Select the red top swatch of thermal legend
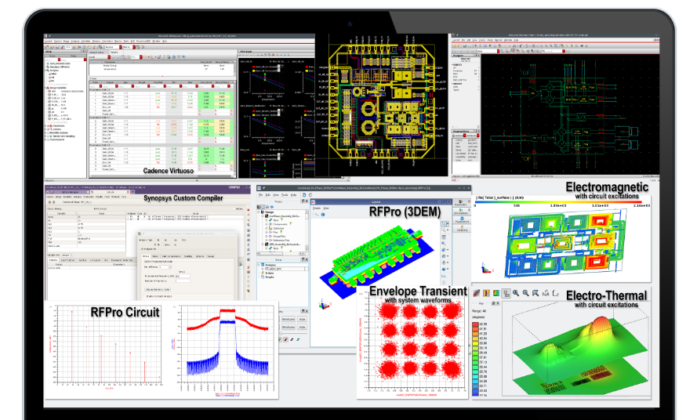This screenshot has width=686, height=420. [x=476, y=325]
